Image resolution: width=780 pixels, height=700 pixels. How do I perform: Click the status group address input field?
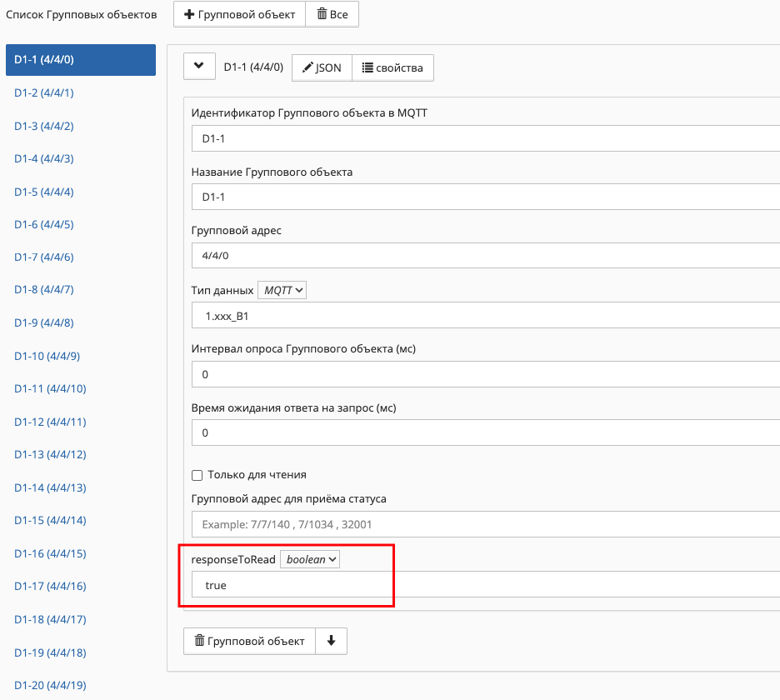[483, 525]
